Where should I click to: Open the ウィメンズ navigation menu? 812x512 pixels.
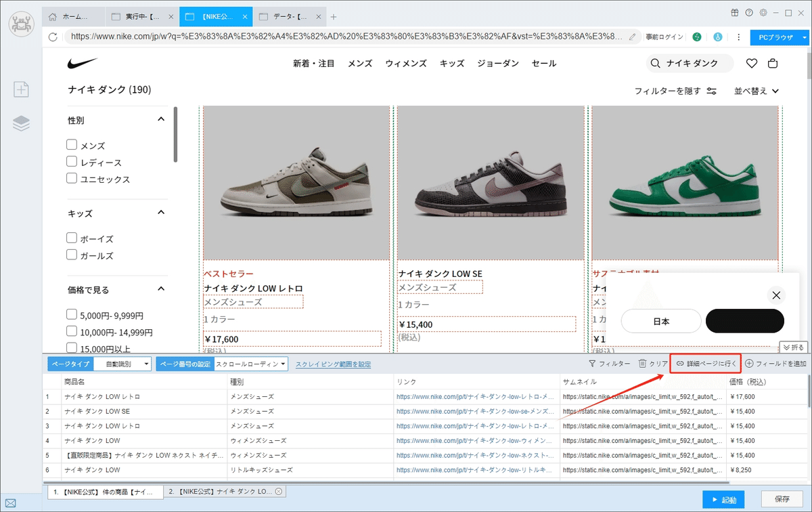[x=406, y=63]
